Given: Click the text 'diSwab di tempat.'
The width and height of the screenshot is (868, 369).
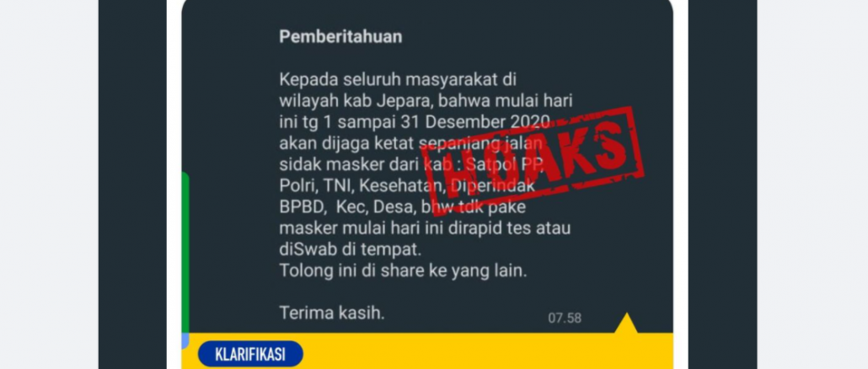Looking at the screenshot, I should (351, 249).
